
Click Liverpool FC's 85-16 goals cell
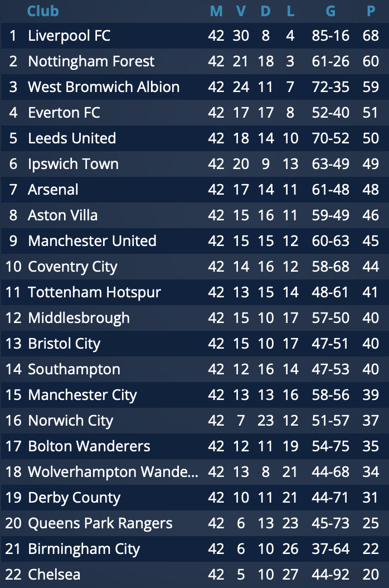tap(331, 36)
